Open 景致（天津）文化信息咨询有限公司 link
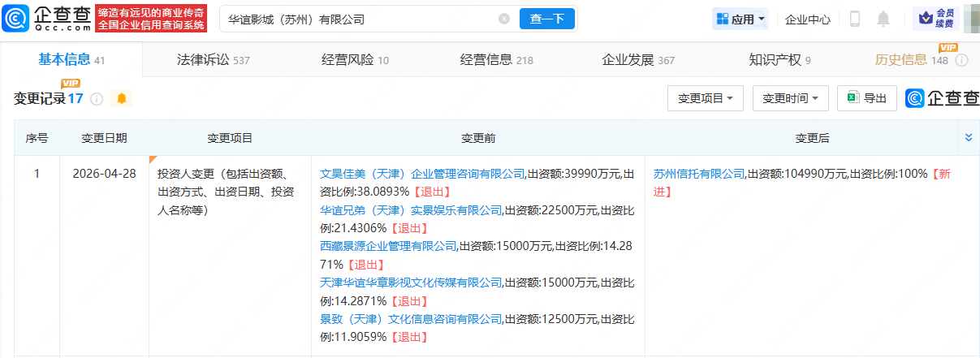Viewport: 980px width, 358px height. 412,319
